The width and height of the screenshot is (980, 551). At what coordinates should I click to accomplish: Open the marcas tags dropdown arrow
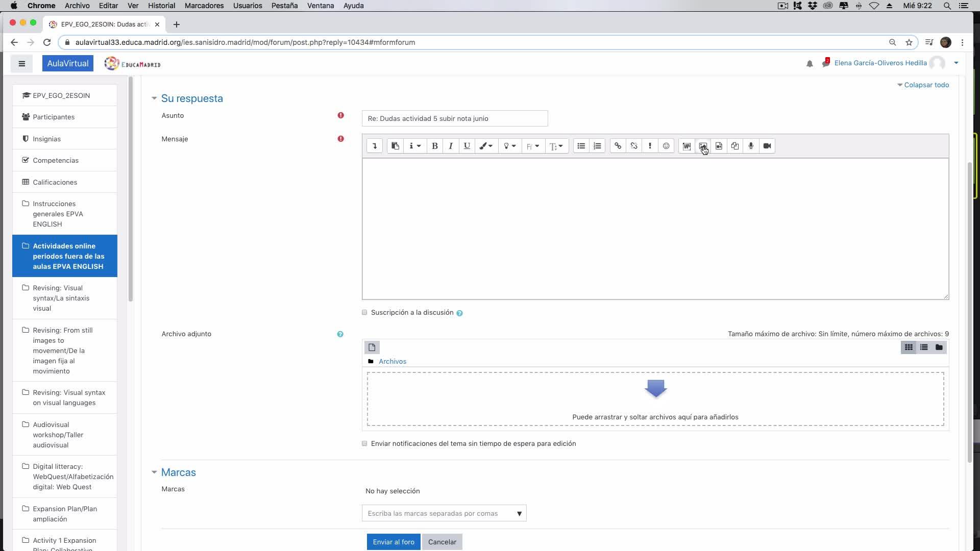tap(519, 513)
